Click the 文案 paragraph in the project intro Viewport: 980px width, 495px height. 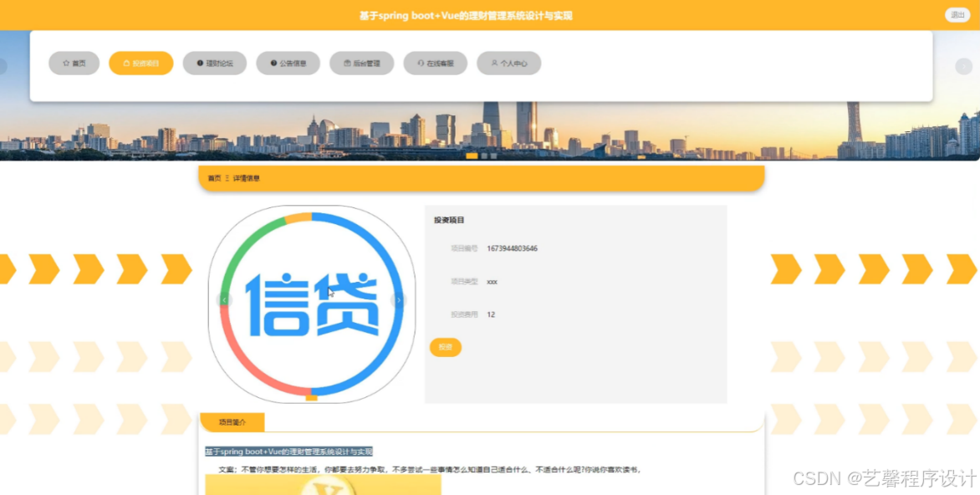click(x=431, y=469)
